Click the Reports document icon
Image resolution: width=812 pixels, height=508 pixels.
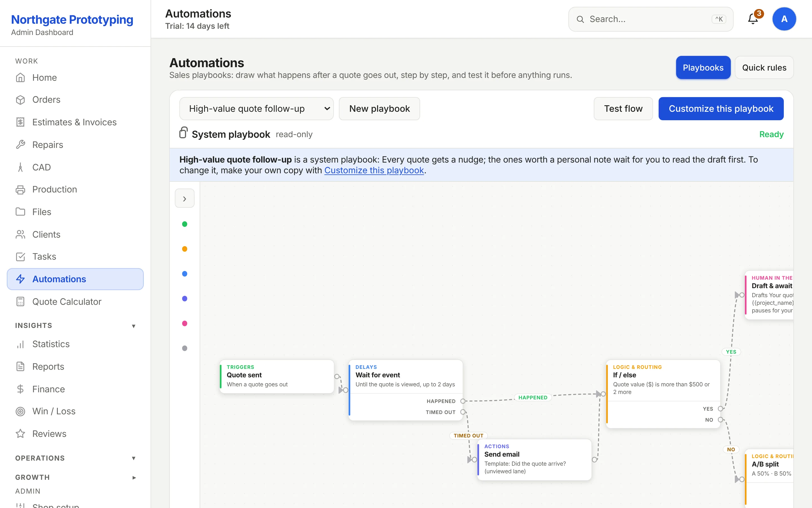pyautogui.click(x=21, y=367)
